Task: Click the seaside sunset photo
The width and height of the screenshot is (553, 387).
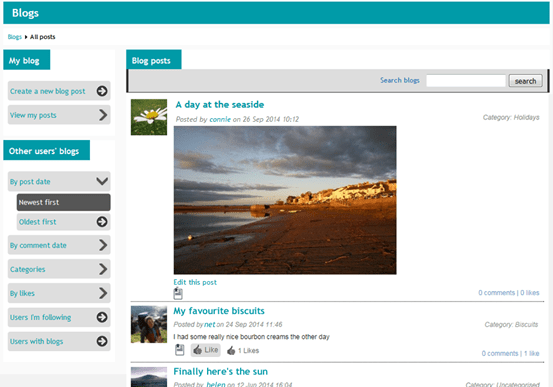Action: coord(285,200)
